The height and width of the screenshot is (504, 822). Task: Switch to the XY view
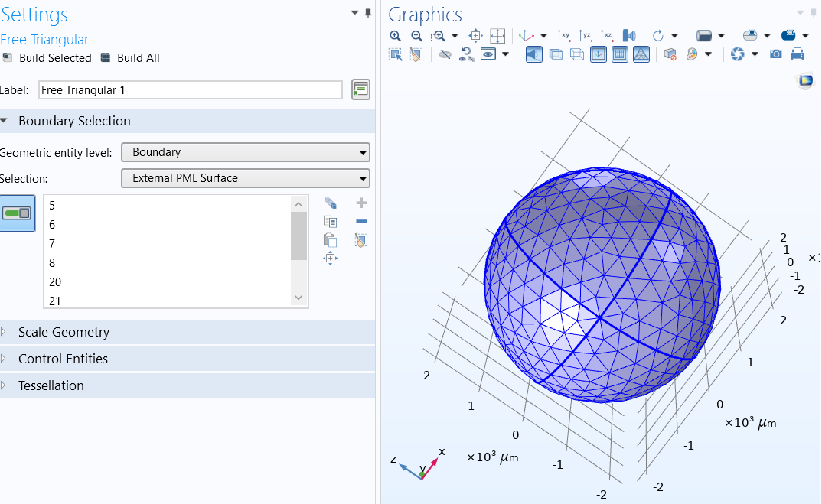click(565, 36)
